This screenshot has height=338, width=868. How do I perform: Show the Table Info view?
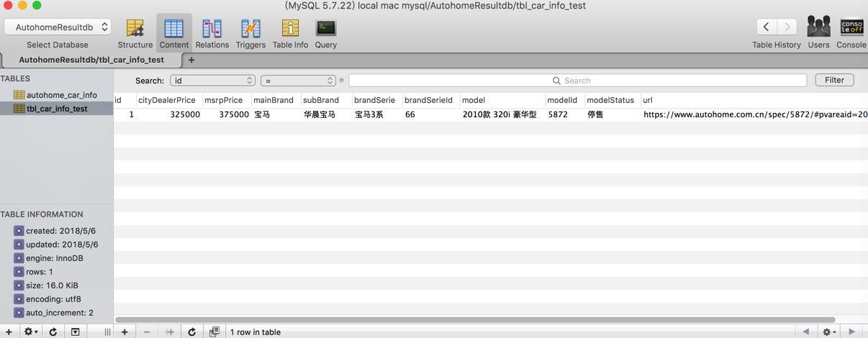tap(290, 33)
